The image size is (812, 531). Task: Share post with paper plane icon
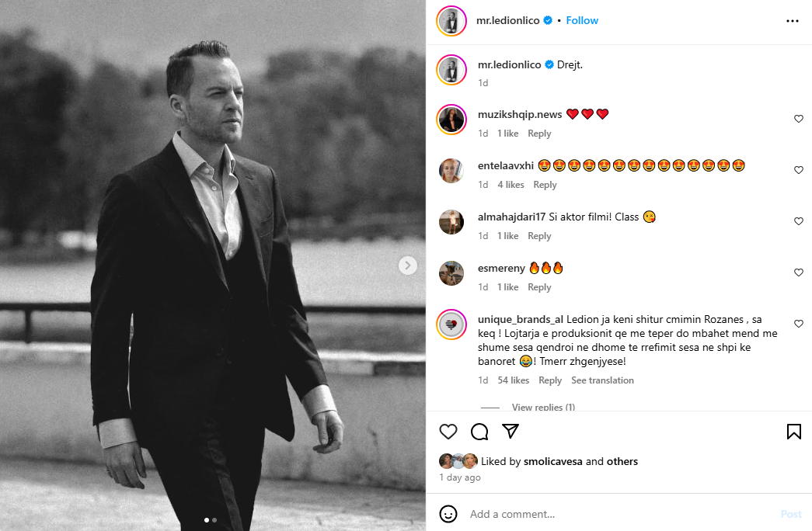click(x=511, y=432)
